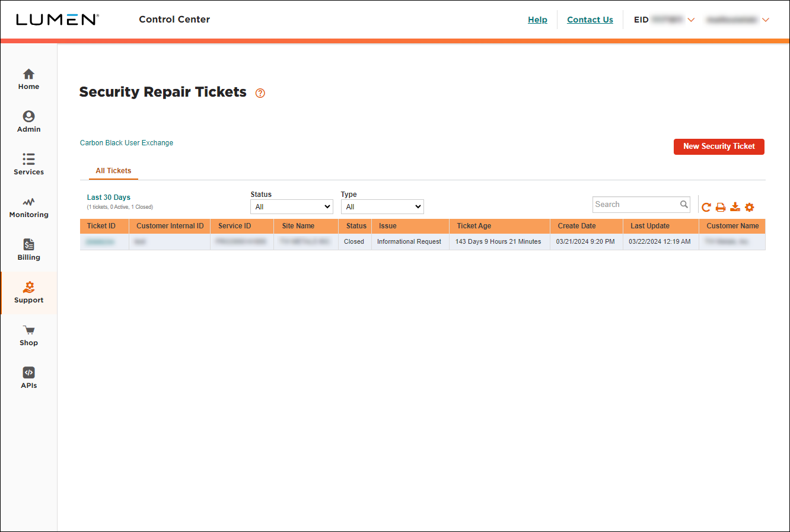Print the tickets table
The width and height of the screenshot is (790, 532).
(x=720, y=207)
